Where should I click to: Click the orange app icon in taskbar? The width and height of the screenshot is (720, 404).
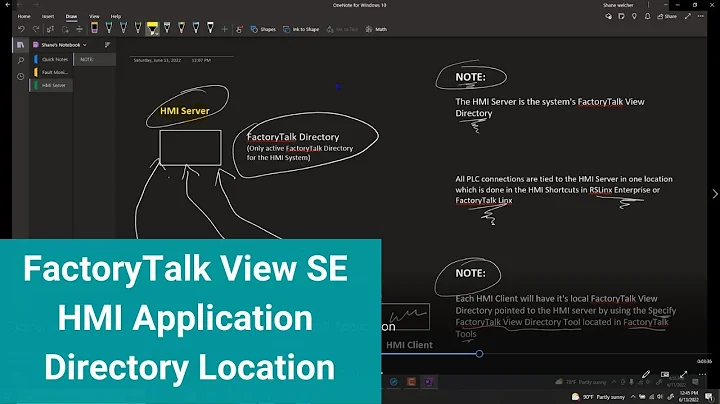(x=411, y=382)
